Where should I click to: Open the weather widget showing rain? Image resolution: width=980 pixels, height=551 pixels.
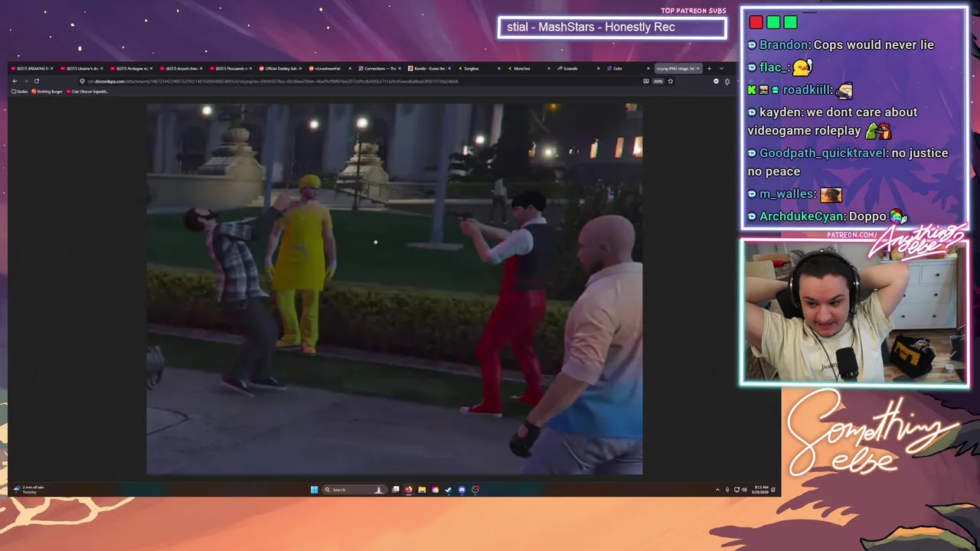coord(29,489)
